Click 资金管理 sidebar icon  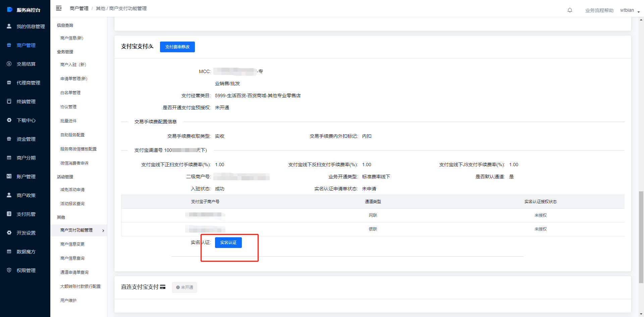pos(9,139)
